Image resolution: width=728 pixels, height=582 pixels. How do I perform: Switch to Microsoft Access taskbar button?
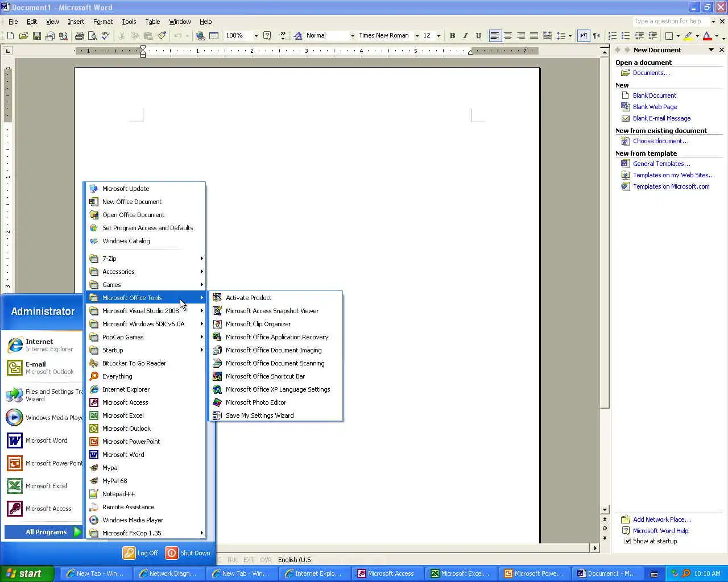point(387,573)
